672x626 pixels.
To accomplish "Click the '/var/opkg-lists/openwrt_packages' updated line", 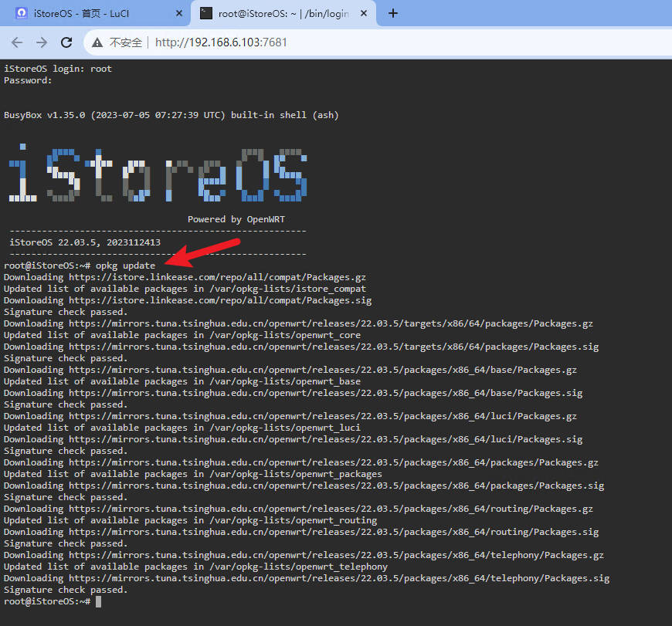I will [193, 474].
